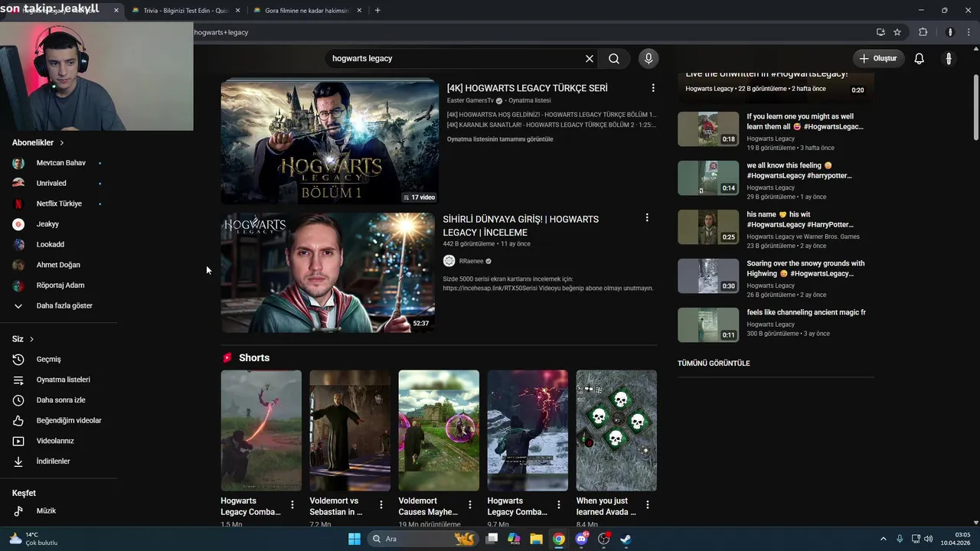Bookmark this page with the star icon
This screenshot has width=980, height=551.
click(897, 32)
